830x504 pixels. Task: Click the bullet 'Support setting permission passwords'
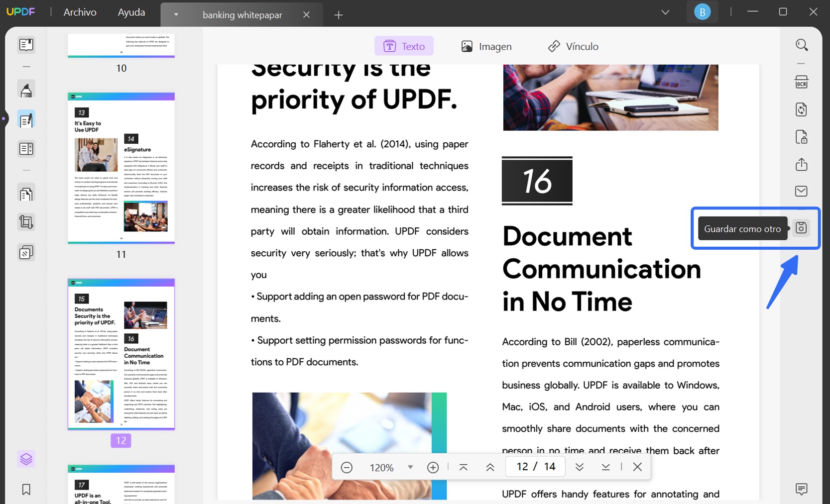pos(359,351)
